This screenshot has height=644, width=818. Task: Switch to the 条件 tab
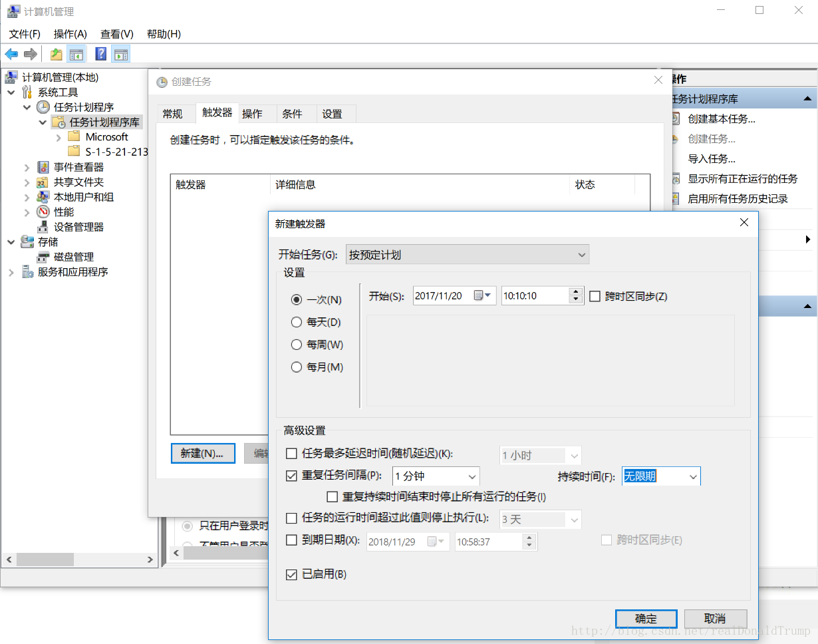[x=292, y=114]
